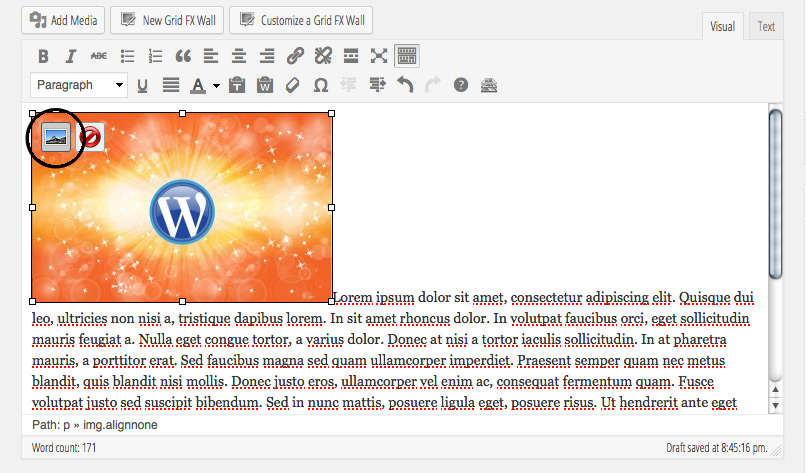Expand the text color dropdown arrow

tap(216, 86)
